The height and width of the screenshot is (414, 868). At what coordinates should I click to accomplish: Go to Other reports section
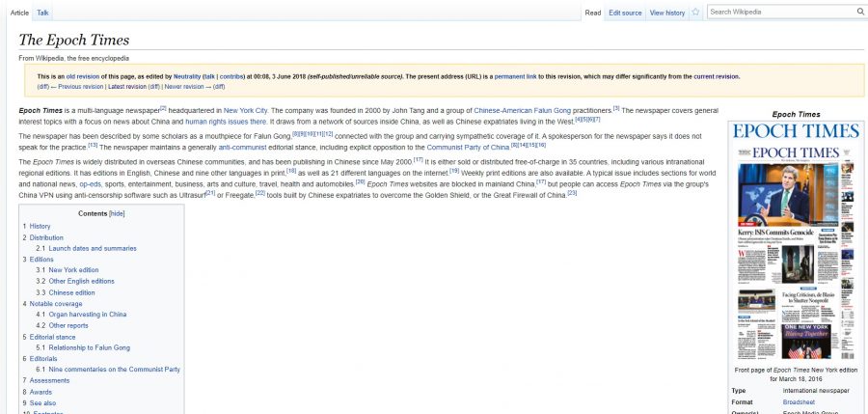coord(68,326)
